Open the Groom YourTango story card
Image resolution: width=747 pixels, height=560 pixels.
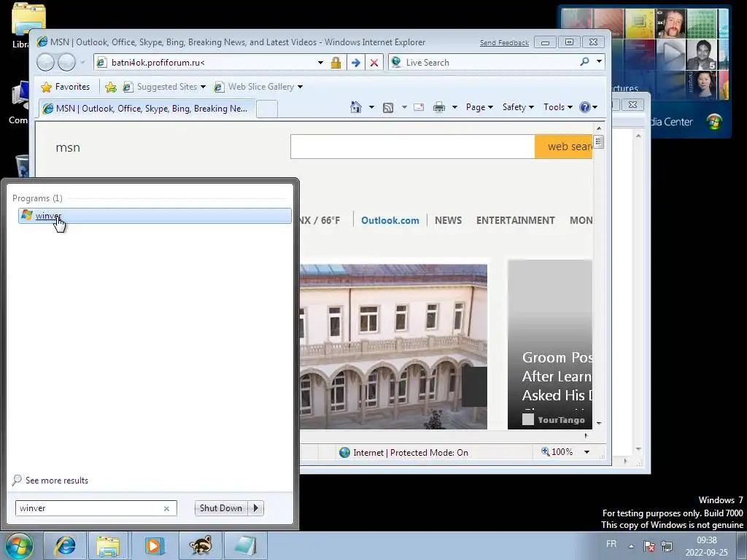pyautogui.click(x=550, y=344)
